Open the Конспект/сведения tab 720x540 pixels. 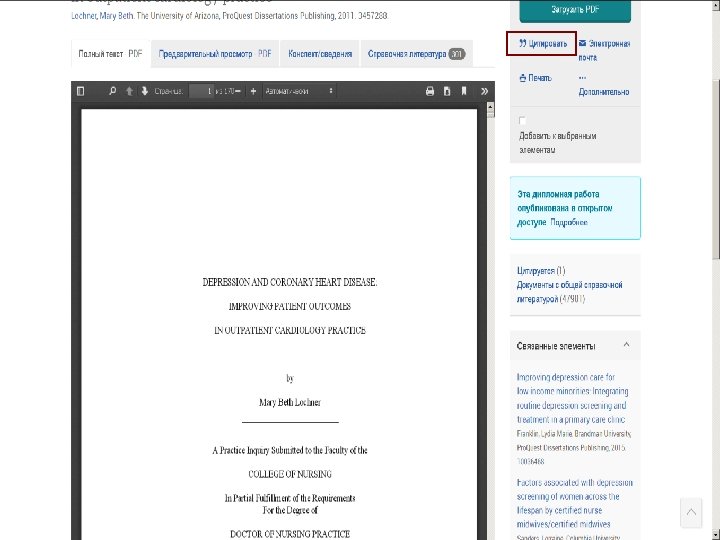click(x=320, y=54)
